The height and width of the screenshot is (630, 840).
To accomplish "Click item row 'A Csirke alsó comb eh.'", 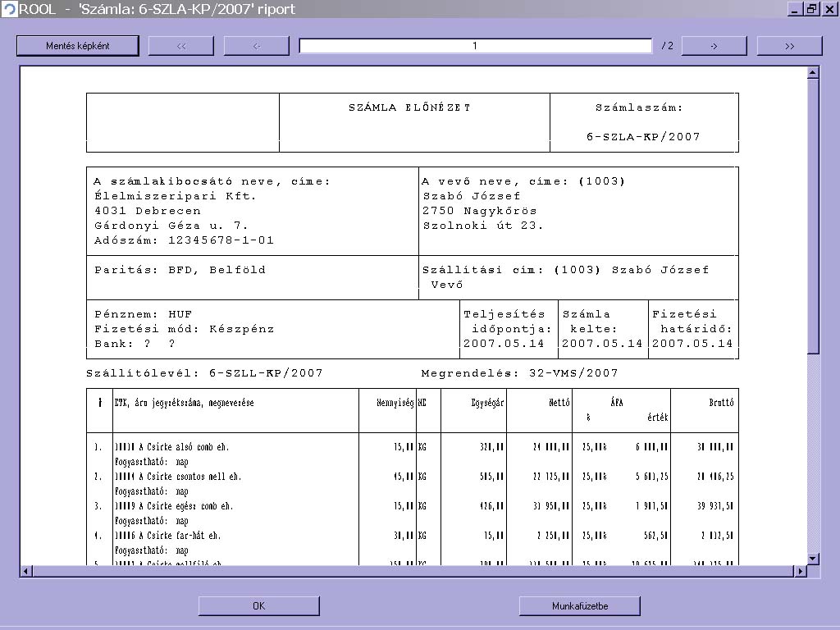I will [413, 447].
